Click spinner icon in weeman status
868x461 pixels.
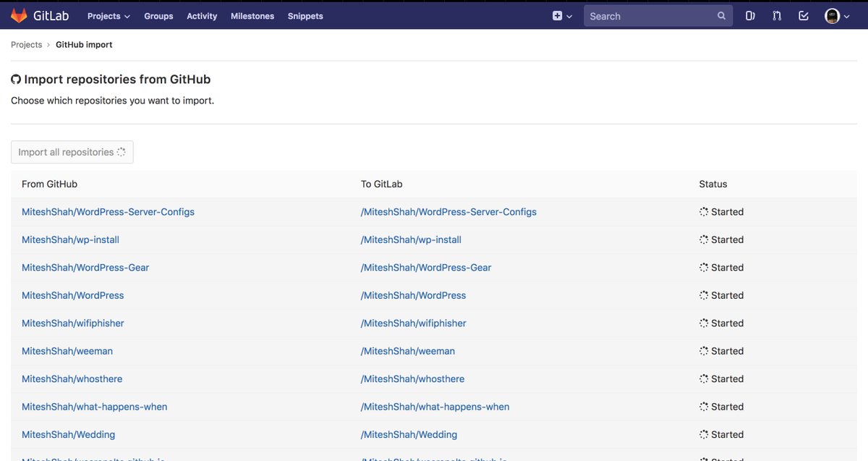point(704,351)
